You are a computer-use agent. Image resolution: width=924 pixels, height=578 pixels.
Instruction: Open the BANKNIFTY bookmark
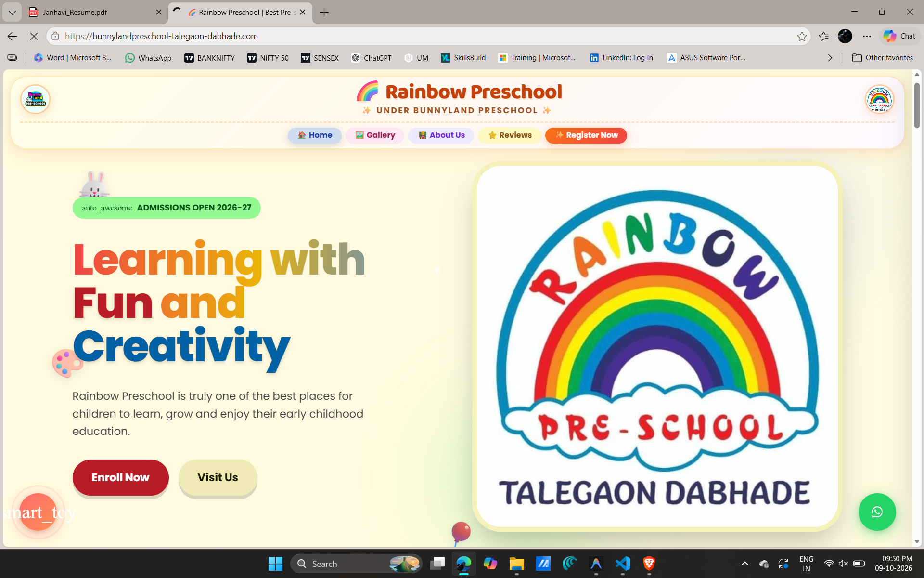click(x=210, y=58)
